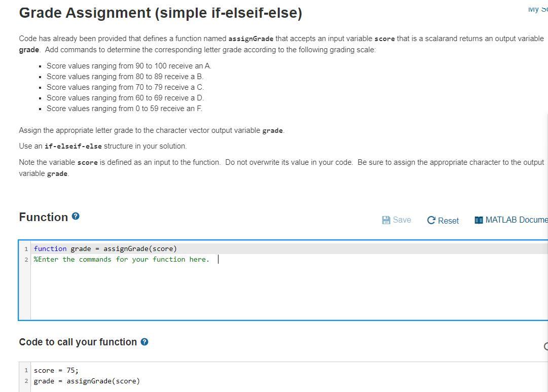Click the Save disk icon above the editor
Viewport: 548px width, 392px height.
(385, 220)
